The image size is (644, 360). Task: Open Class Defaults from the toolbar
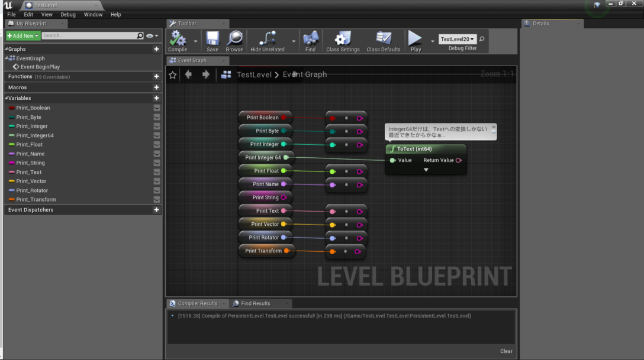click(383, 39)
